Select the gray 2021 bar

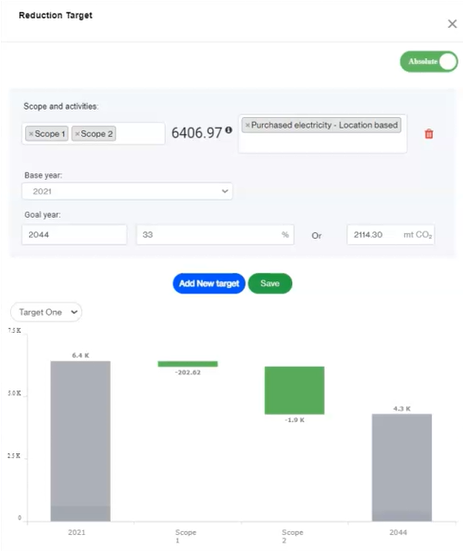[80, 441]
